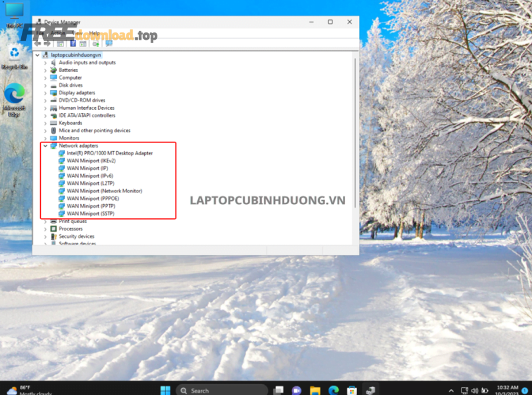Open This PC desktop icon
The image size is (532, 395).
click(15, 15)
